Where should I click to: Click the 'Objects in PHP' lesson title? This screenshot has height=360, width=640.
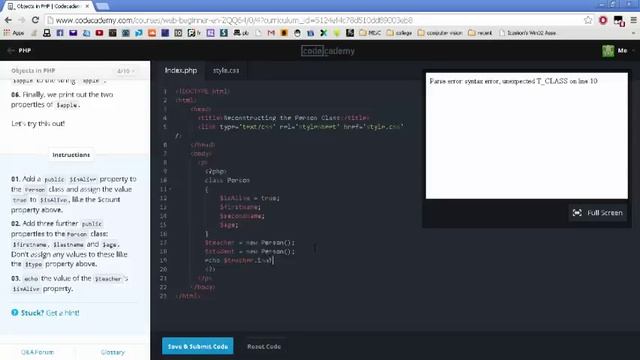pos(33,71)
